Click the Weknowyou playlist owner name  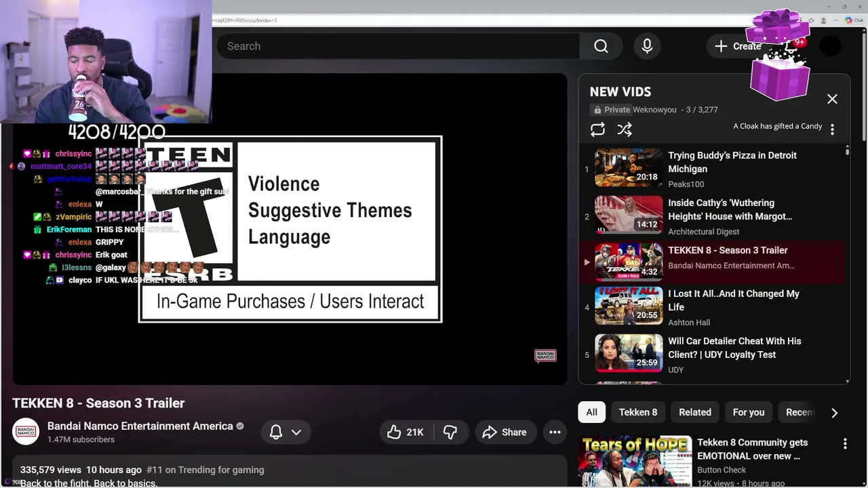click(x=654, y=110)
